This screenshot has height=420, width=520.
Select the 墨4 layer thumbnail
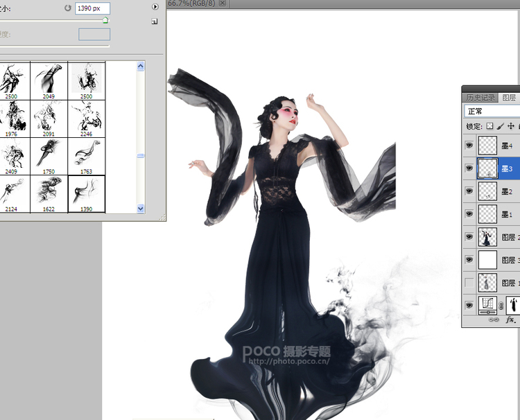coord(487,145)
